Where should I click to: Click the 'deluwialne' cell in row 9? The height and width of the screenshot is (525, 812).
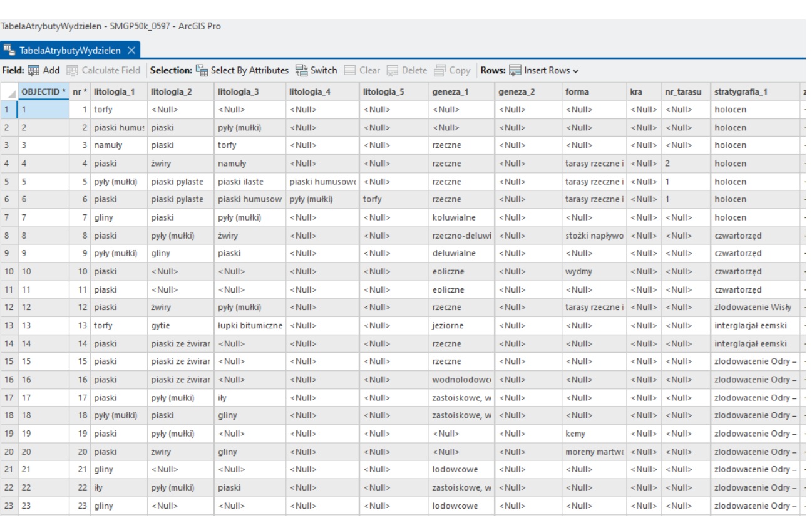(x=462, y=254)
